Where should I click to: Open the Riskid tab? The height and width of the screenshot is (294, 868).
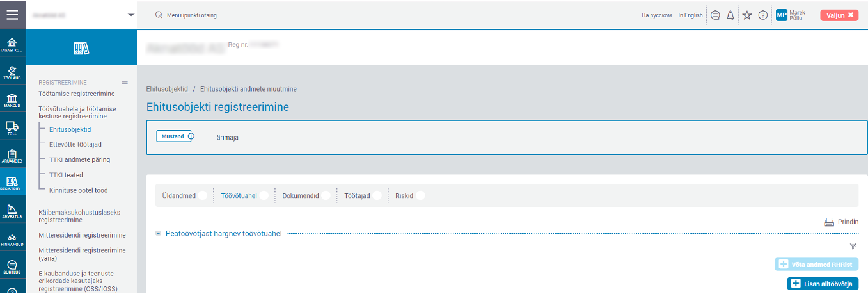tap(404, 196)
